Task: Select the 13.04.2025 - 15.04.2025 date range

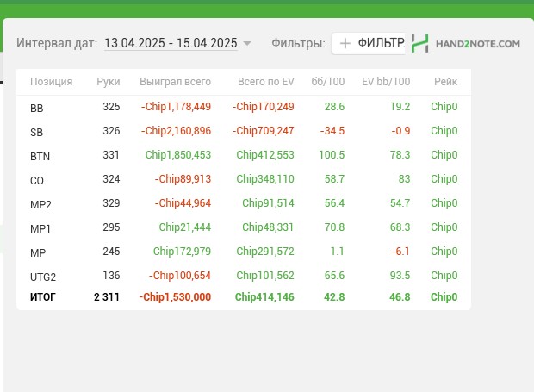Action: 171,43
